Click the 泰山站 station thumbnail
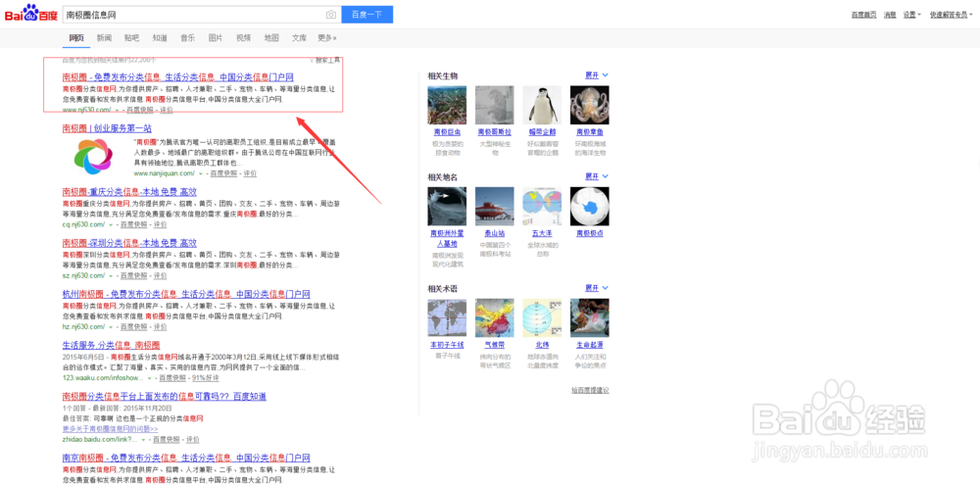Viewport: 980px width, 484px height. coord(494,206)
